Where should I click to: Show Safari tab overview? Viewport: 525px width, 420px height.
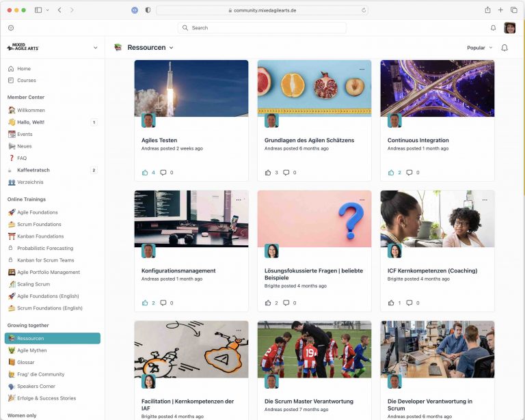tap(513, 10)
